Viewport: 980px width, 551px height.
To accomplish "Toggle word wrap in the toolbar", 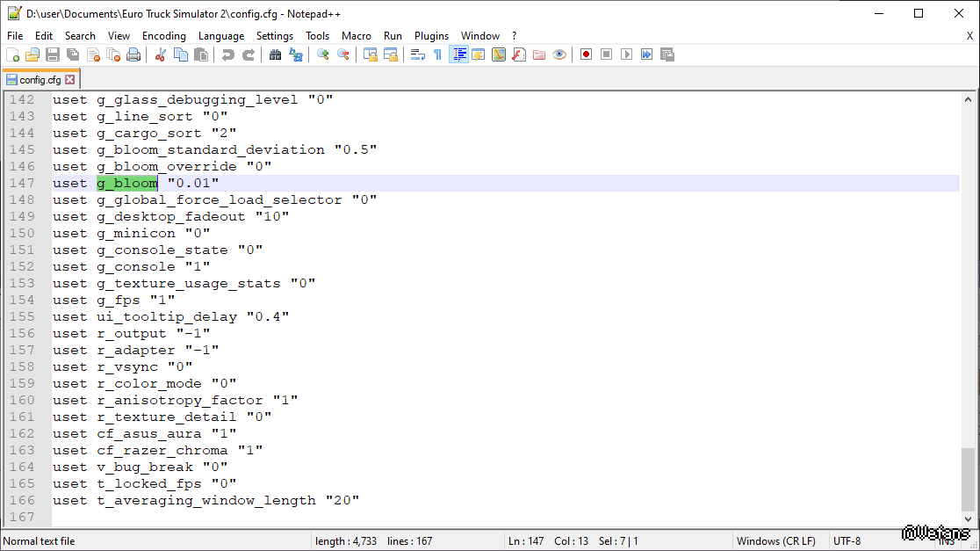I will click(x=417, y=54).
